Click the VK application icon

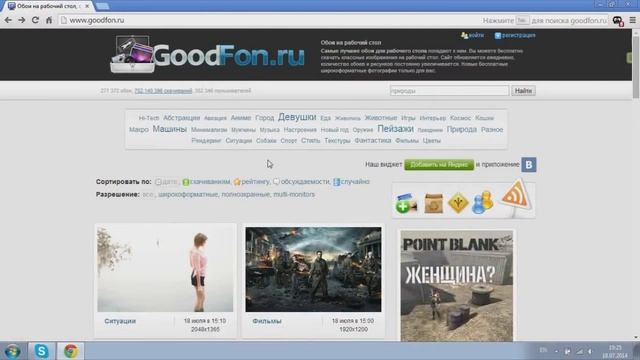point(529,164)
